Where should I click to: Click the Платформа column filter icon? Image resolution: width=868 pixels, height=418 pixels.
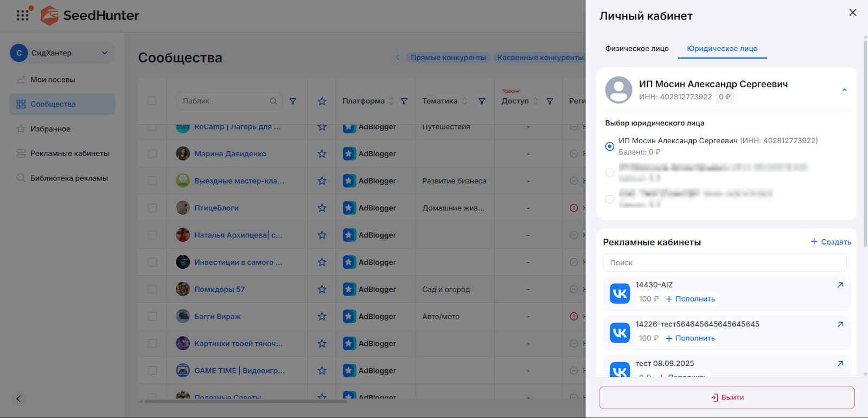tap(404, 101)
